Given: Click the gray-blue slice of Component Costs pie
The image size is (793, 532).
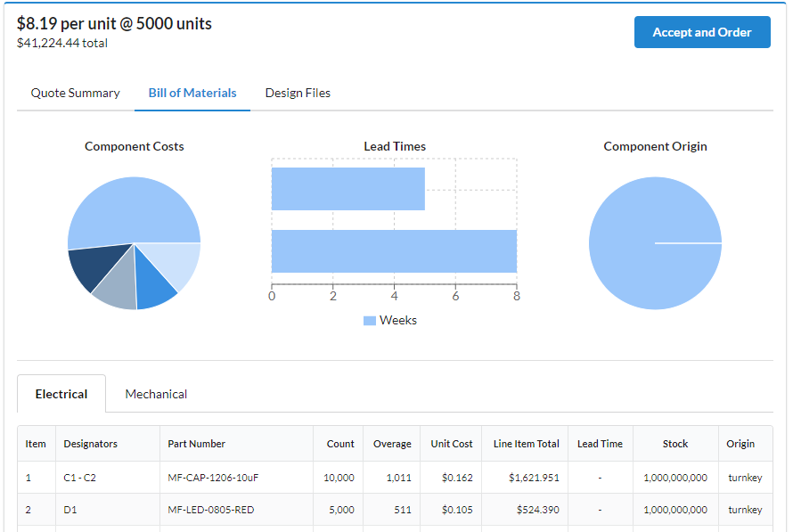Looking at the screenshot, I should point(118,287).
